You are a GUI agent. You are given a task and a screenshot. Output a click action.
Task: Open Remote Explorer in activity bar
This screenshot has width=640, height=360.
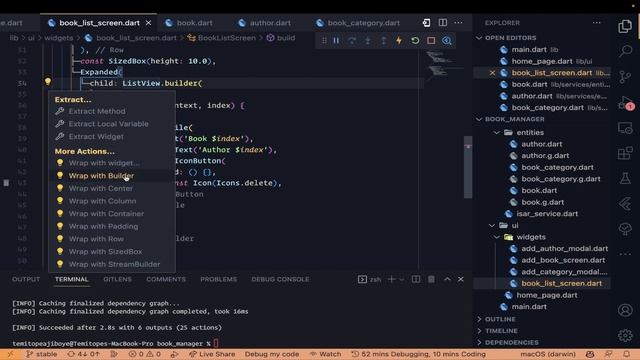point(625,128)
